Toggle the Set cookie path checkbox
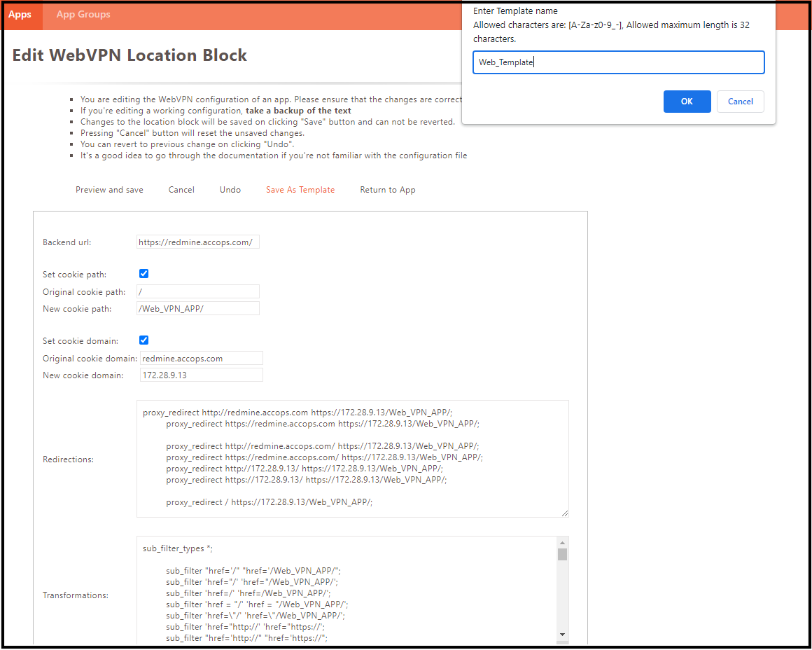This screenshot has height=650, width=812. pyautogui.click(x=143, y=273)
